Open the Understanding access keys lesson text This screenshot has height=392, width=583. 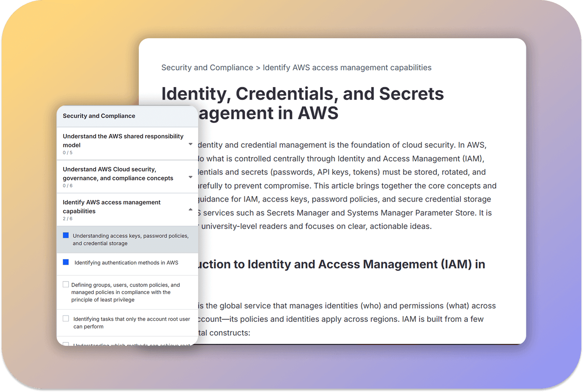[130, 239]
